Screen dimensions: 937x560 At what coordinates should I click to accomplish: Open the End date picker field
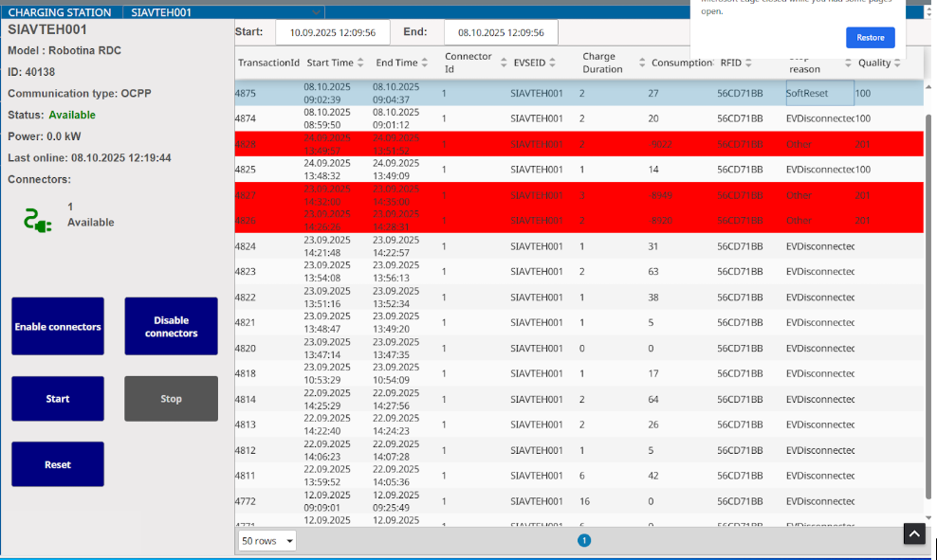pyautogui.click(x=501, y=32)
